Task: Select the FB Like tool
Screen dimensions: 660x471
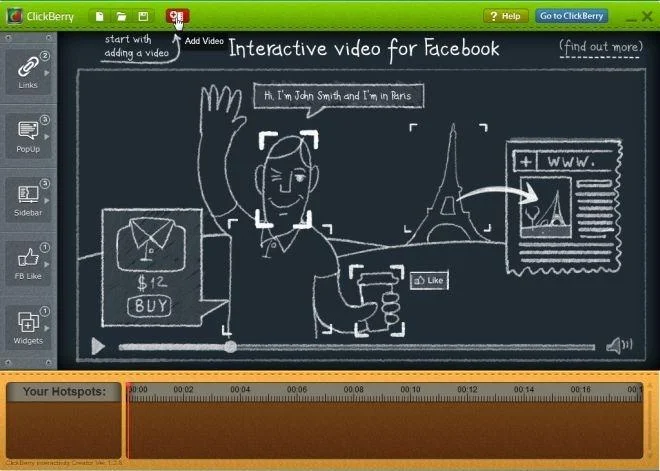Action: click(x=28, y=263)
